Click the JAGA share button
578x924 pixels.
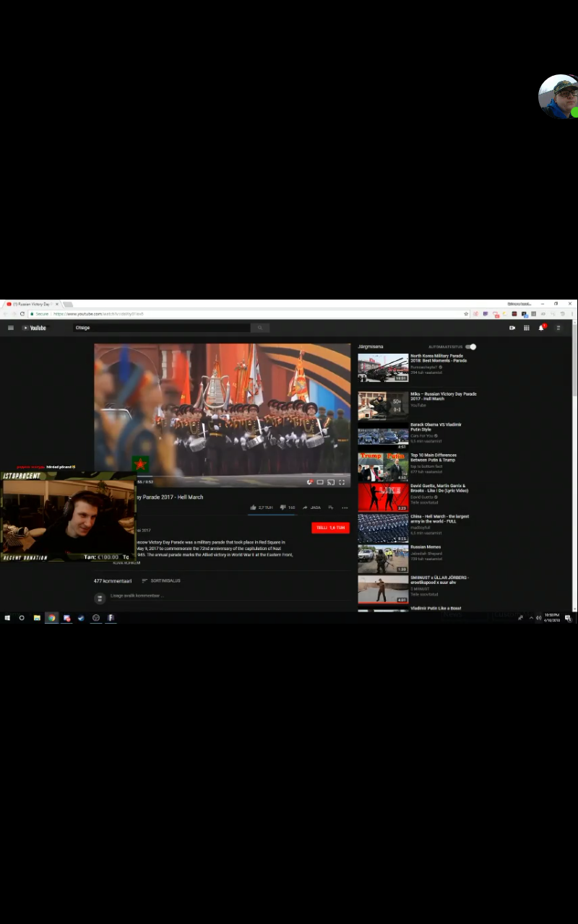pos(312,507)
